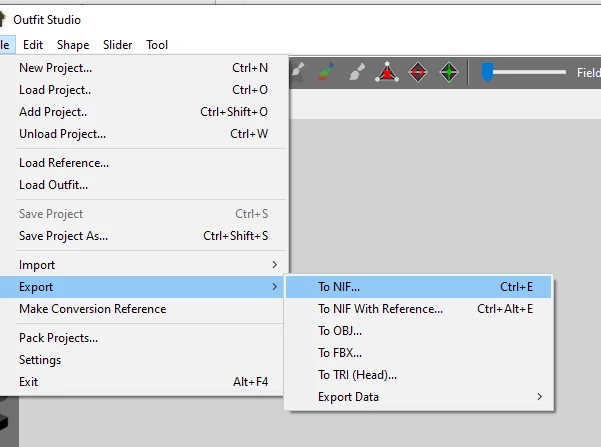
Task: Choose To OBJ... export option
Action: tap(419, 330)
